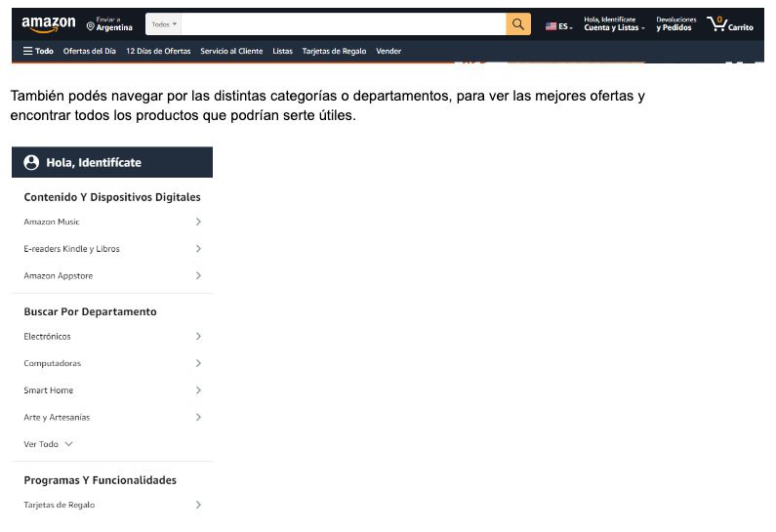This screenshot has height=532, width=776.
Task: Open Ofertas del Día in nav bar
Action: pos(90,51)
